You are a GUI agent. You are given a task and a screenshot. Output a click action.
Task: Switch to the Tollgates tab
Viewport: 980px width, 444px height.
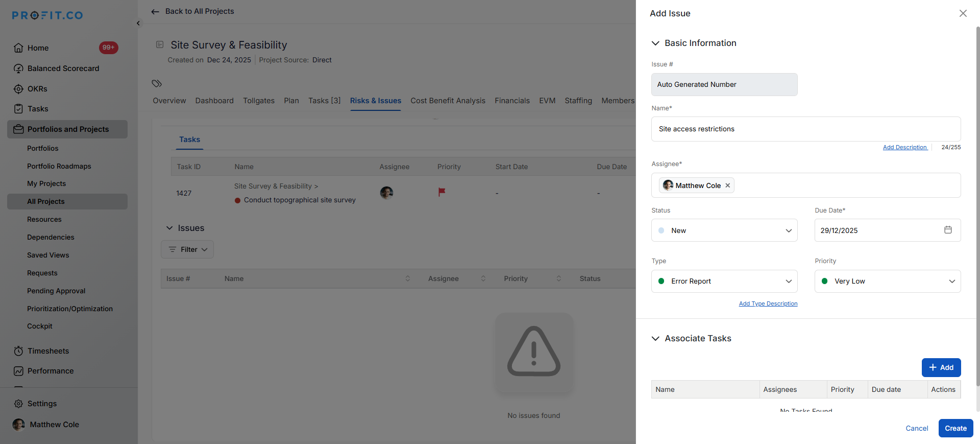(258, 101)
